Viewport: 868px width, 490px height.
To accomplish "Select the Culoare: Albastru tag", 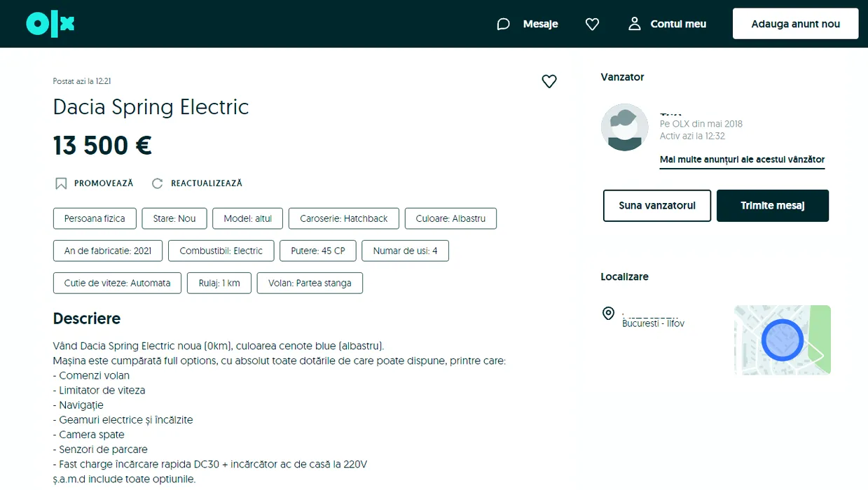I will tap(450, 218).
